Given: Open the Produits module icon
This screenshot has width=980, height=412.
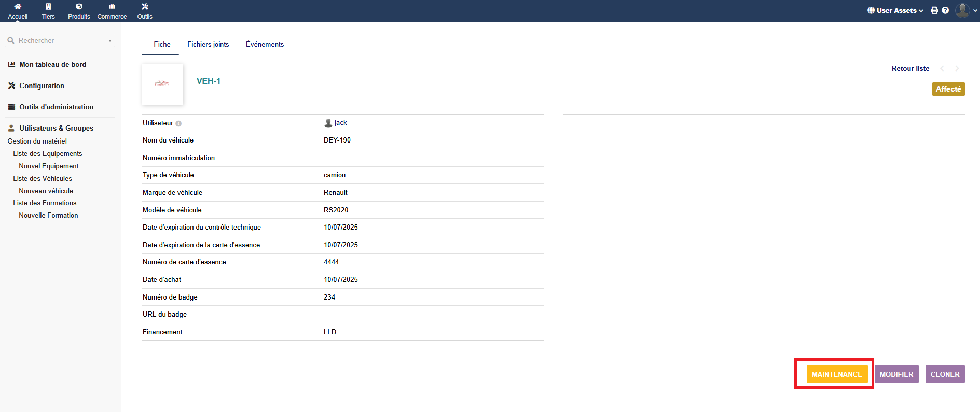Looking at the screenshot, I should pos(79,7).
